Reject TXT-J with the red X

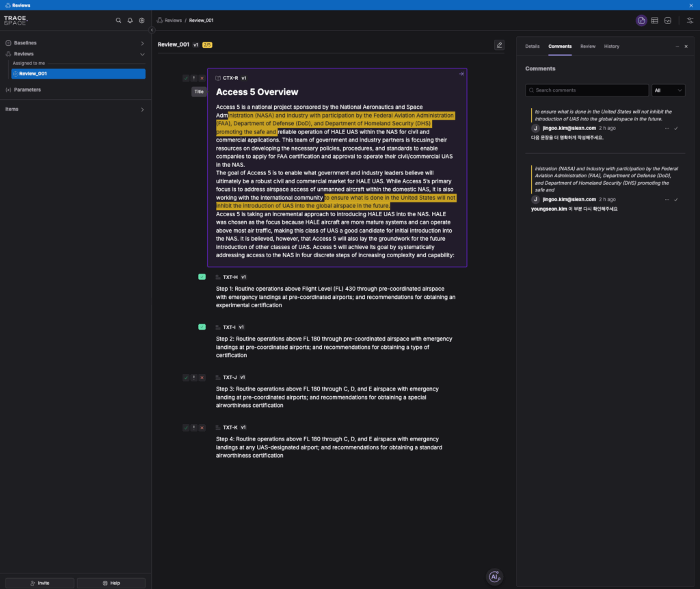(x=202, y=378)
